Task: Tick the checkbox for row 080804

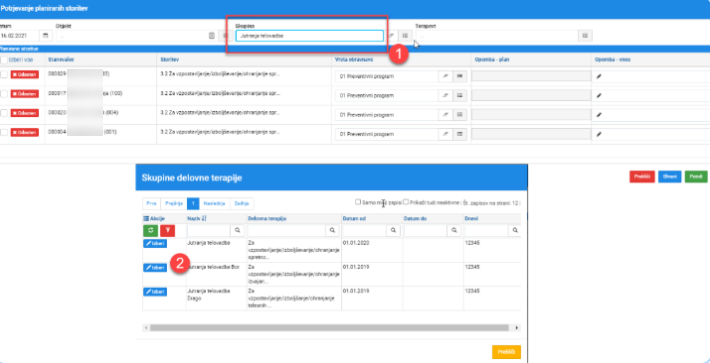Action: click(4, 132)
